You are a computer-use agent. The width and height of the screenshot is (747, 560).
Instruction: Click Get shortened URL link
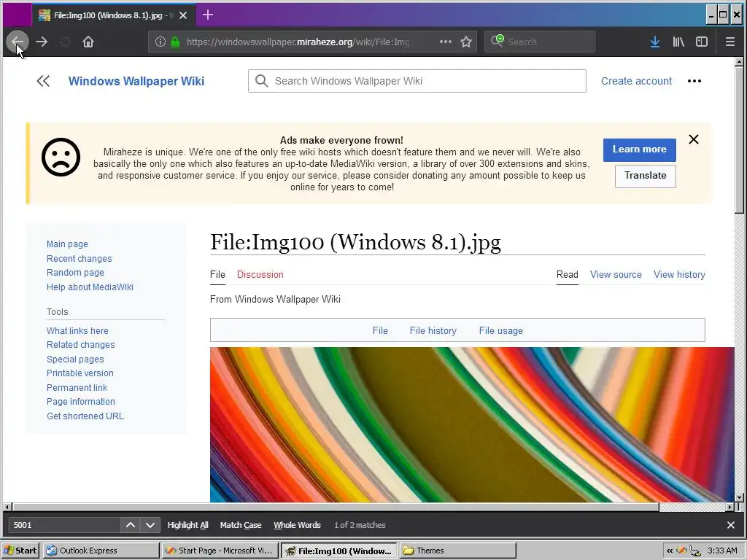85,416
